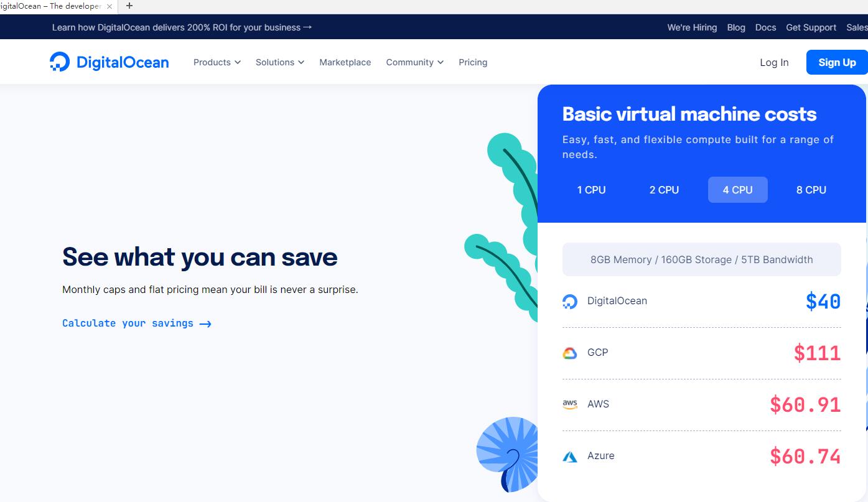
Task: Click the Azure provider name
Action: [x=601, y=455]
